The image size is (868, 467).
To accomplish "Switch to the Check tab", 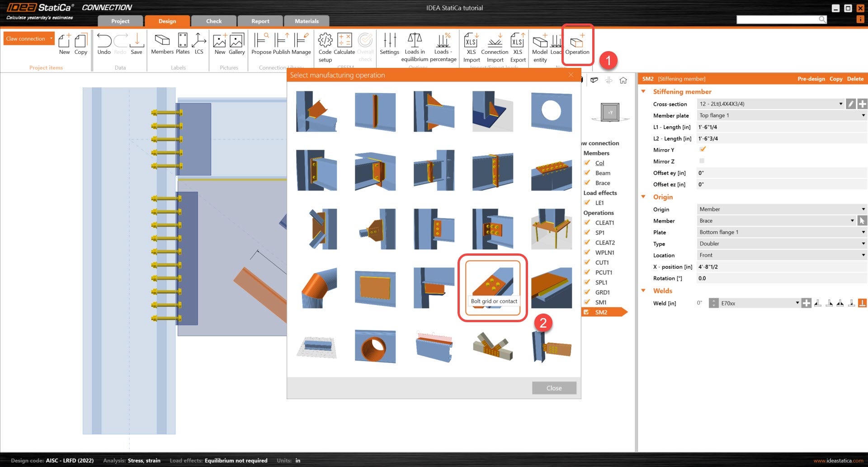I will [x=214, y=21].
